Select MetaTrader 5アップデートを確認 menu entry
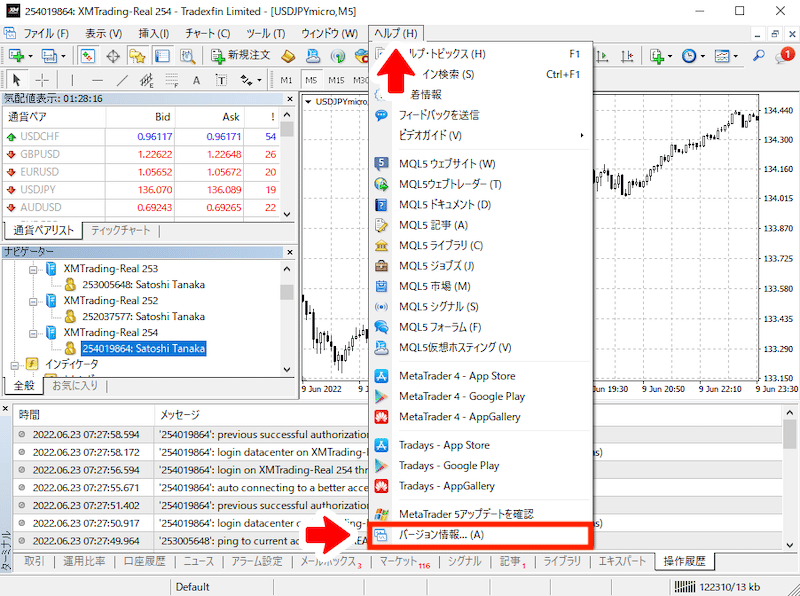Screen dimensions: 800x596 click(480, 514)
